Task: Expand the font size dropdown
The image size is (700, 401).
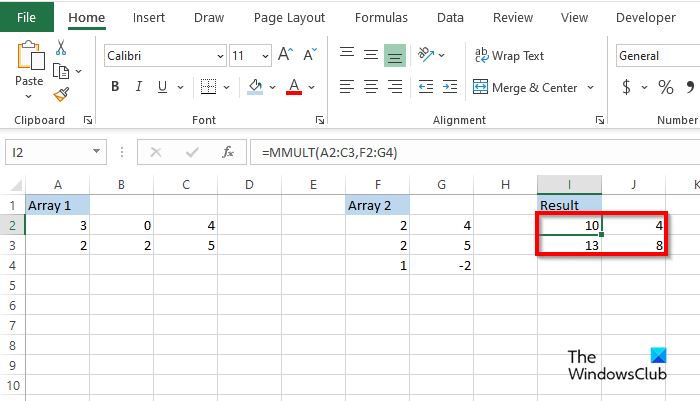Action: 264,56
